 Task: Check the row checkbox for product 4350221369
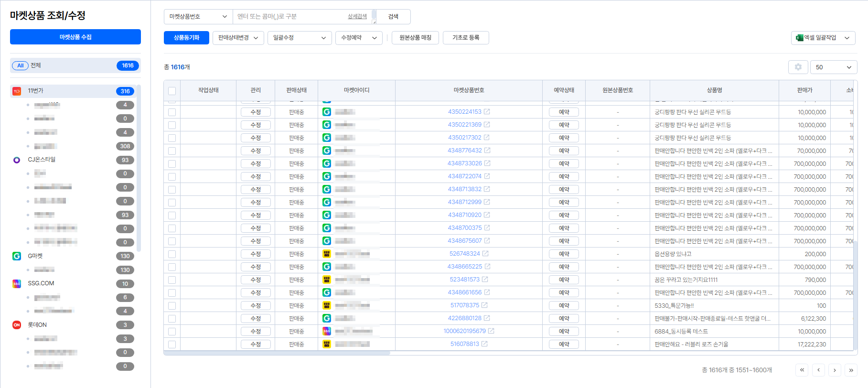point(172,125)
